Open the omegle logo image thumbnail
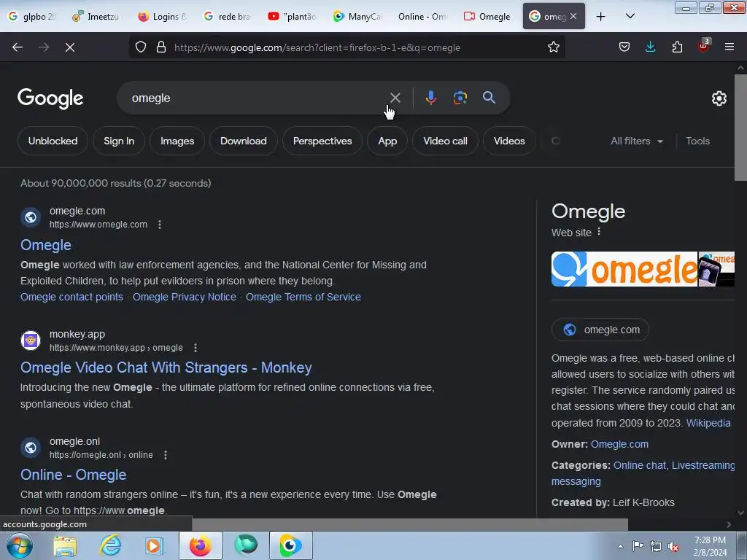The image size is (747, 560). tap(624, 269)
